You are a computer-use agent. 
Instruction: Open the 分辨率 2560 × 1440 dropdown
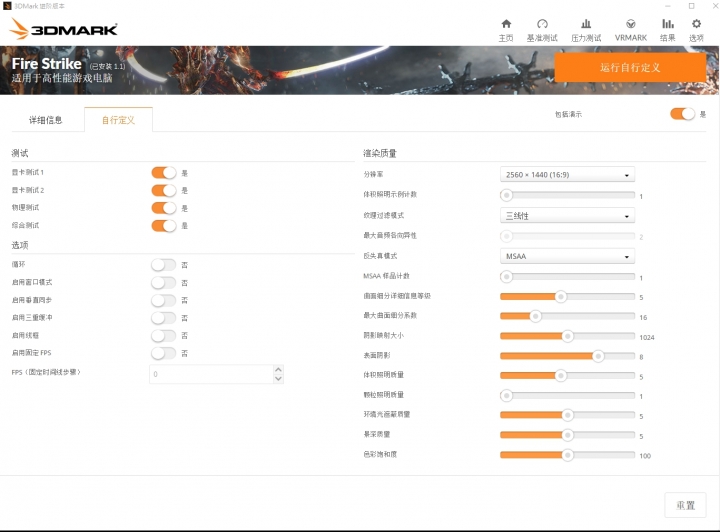tap(567, 175)
